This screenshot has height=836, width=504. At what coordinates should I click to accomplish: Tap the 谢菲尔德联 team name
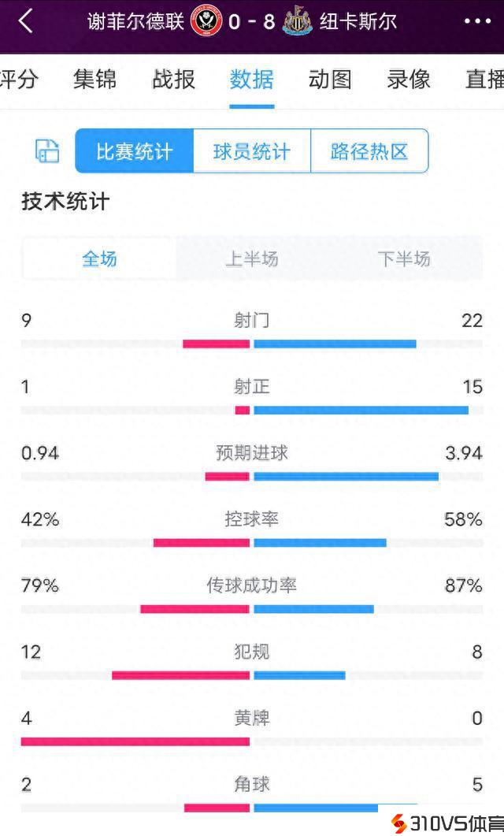(x=136, y=21)
